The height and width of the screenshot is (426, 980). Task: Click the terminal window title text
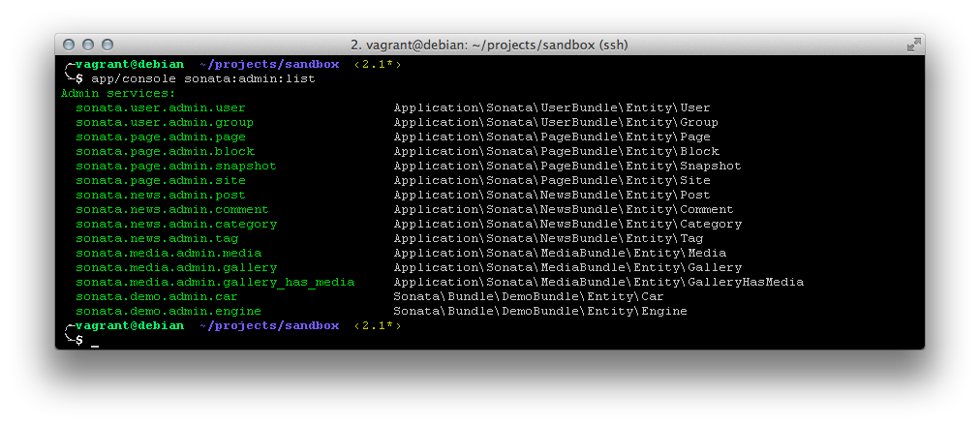click(489, 45)
